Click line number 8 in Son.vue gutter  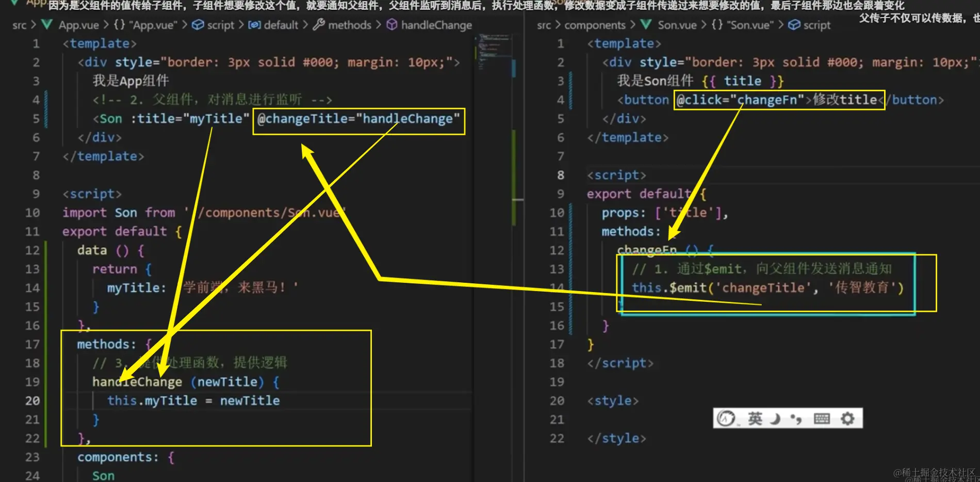tap(561, 175)
